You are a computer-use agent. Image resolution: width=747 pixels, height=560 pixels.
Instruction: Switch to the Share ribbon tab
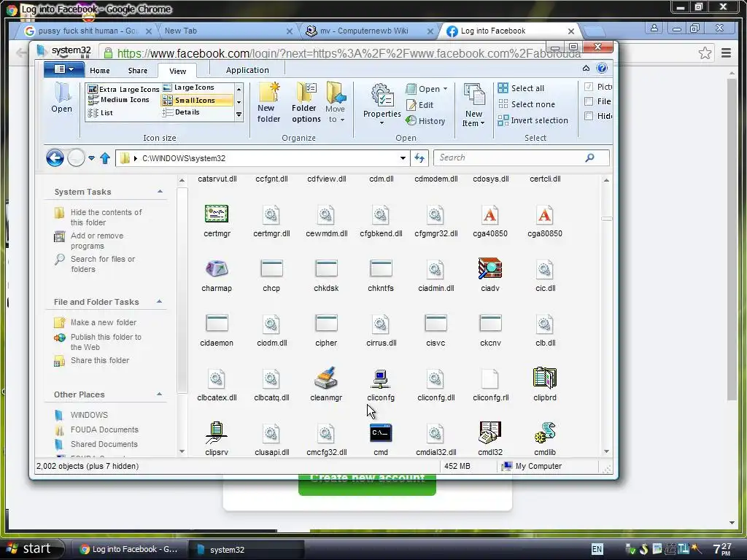tap(138, 71)
